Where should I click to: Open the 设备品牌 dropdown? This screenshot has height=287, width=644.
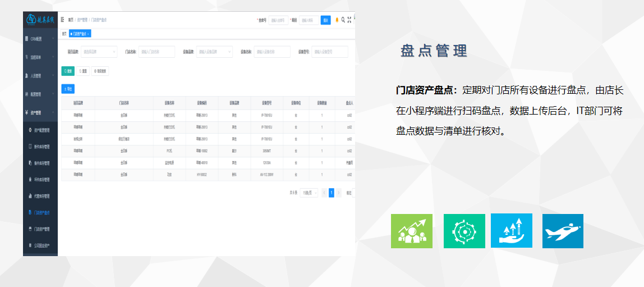(214, 52)
